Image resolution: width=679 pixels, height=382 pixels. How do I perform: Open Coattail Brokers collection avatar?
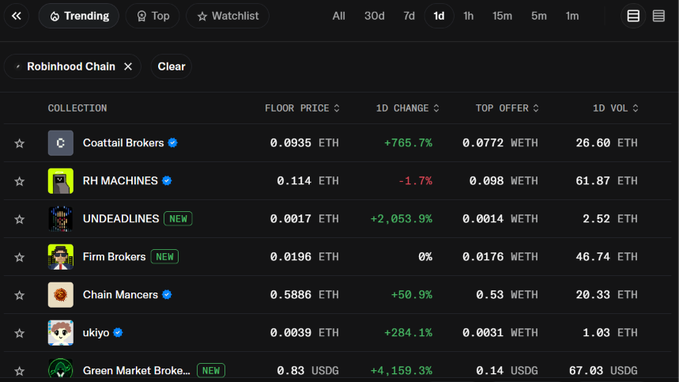point(61,143)
